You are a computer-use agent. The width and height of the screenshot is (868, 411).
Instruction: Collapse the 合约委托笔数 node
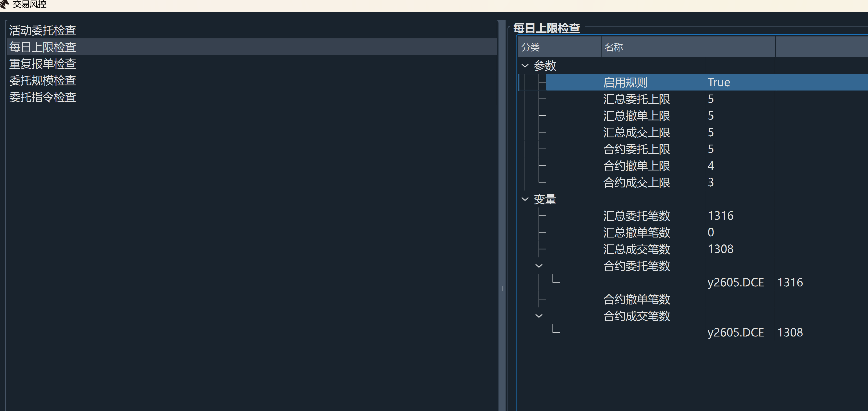(539, 266)
